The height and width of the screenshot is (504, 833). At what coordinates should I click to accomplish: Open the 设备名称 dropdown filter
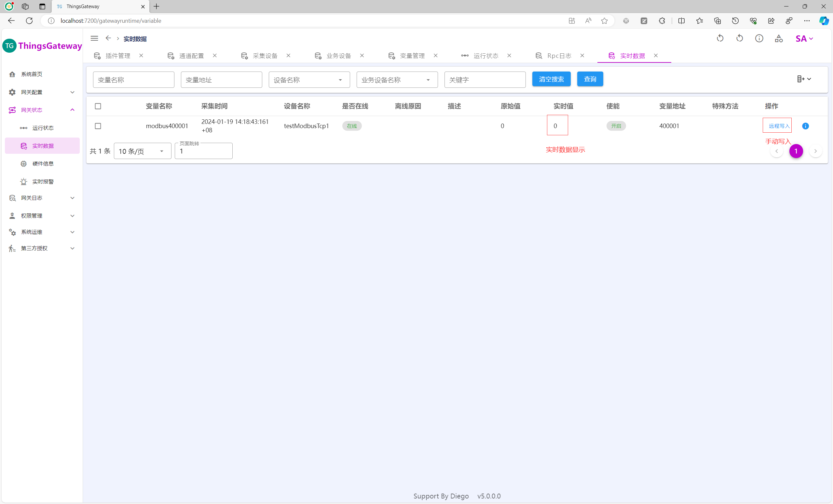point(309,80)
